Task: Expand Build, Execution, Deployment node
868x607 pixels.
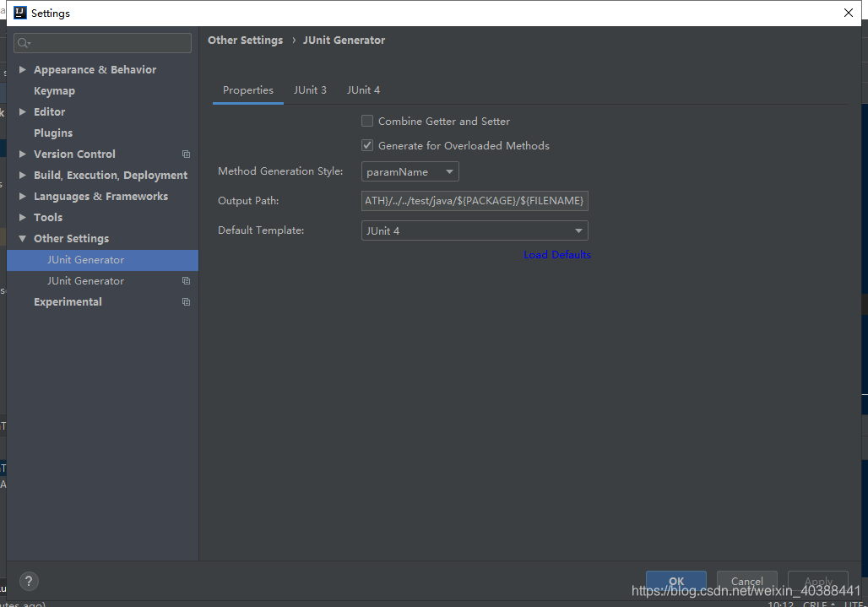Action: point(23,175)
